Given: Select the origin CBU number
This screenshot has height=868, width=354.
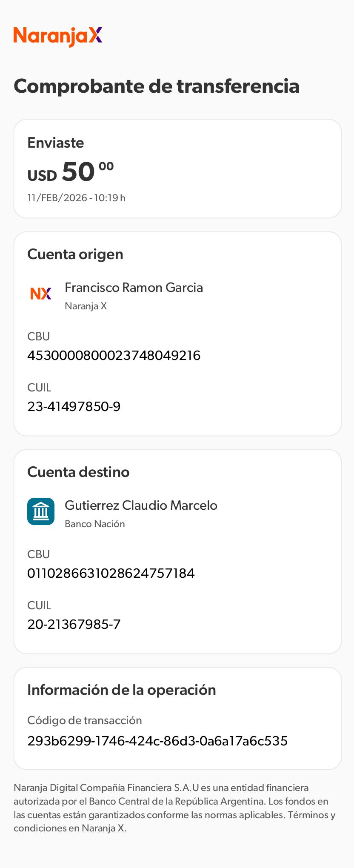Looking at the screenshot, I should (x=114, y=355).
